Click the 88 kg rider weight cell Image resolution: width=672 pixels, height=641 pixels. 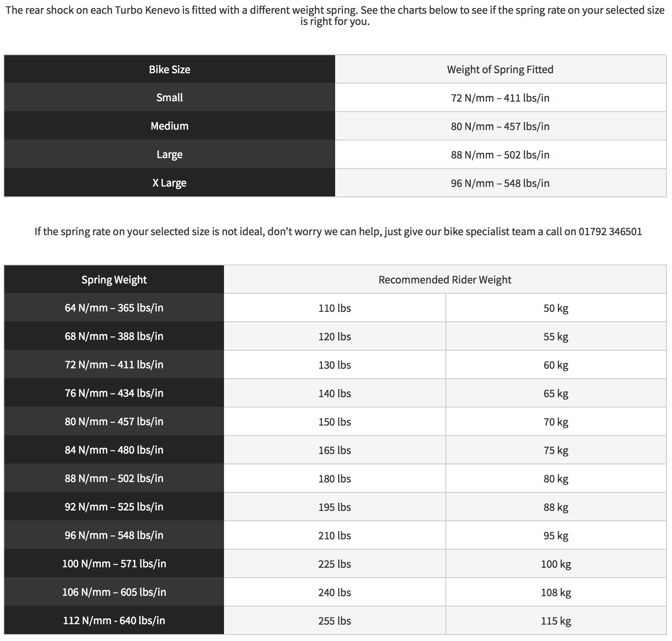(556, 507)
